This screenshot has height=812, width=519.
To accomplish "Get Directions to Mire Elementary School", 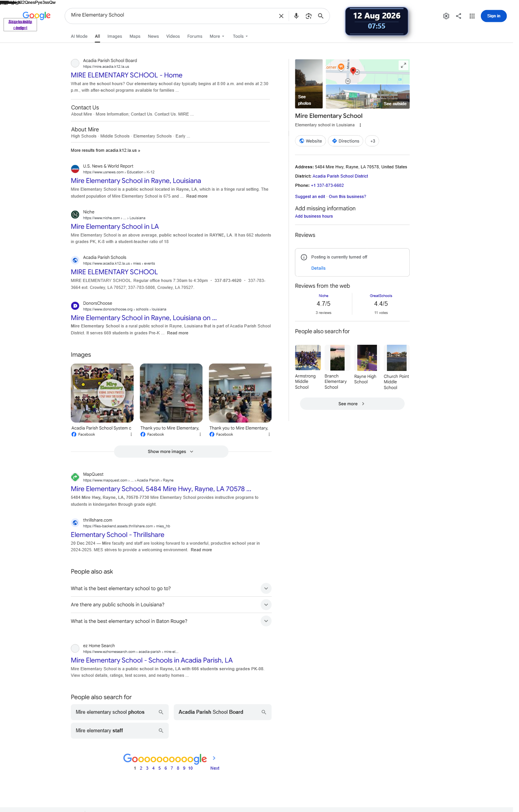I will (x=346, y=141).
